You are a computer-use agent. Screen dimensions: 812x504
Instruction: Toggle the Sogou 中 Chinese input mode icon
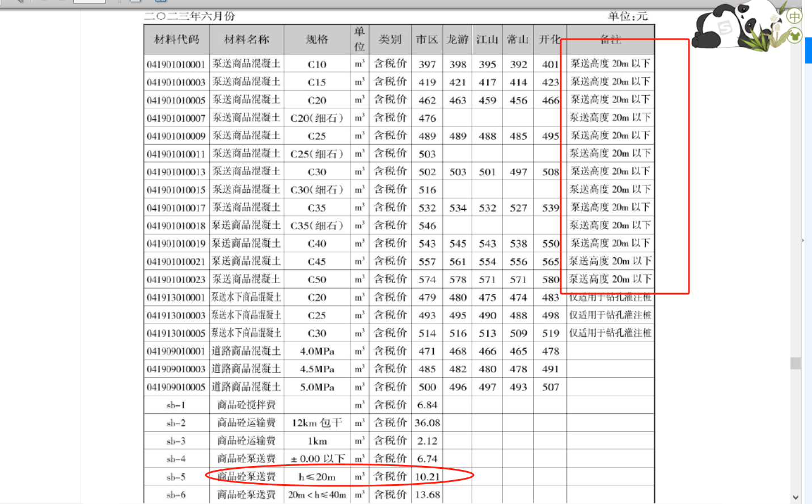(x=794, y=16)
